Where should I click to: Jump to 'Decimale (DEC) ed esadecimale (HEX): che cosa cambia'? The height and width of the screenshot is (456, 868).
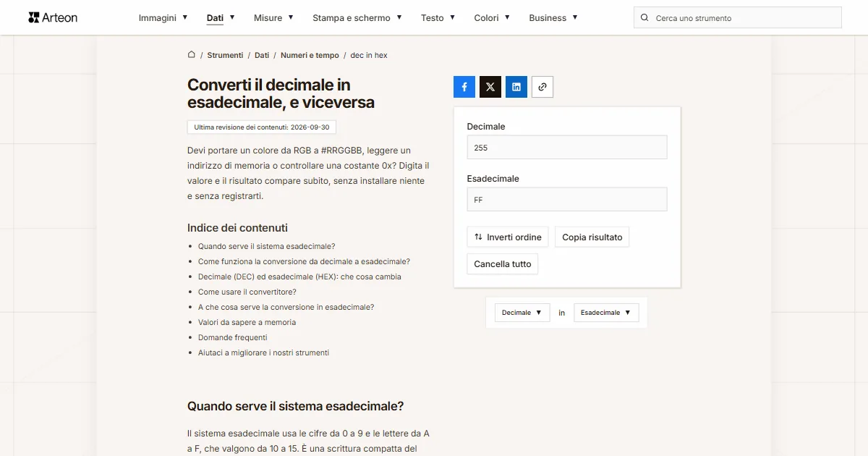tap(299, 276)
